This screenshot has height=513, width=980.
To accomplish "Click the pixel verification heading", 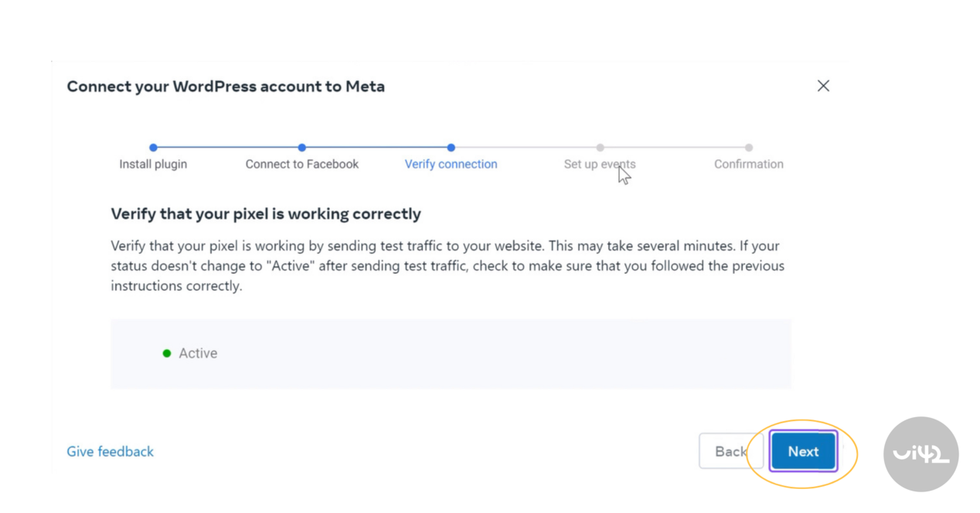I will click(266, 214).
